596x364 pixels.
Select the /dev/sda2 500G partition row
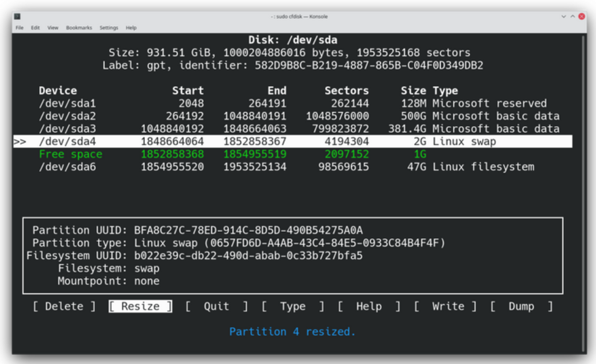click(x=292, y=116)
